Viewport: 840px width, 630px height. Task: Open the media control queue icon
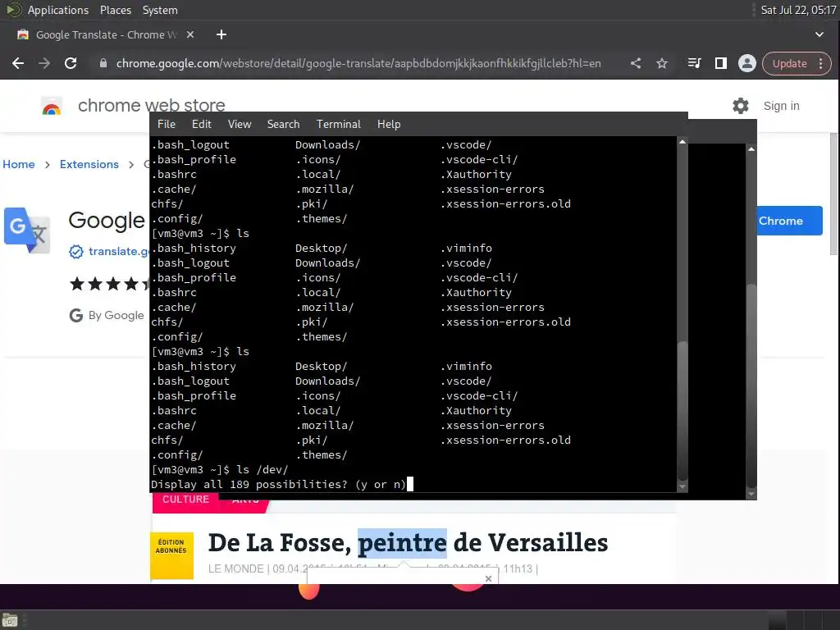694,63
